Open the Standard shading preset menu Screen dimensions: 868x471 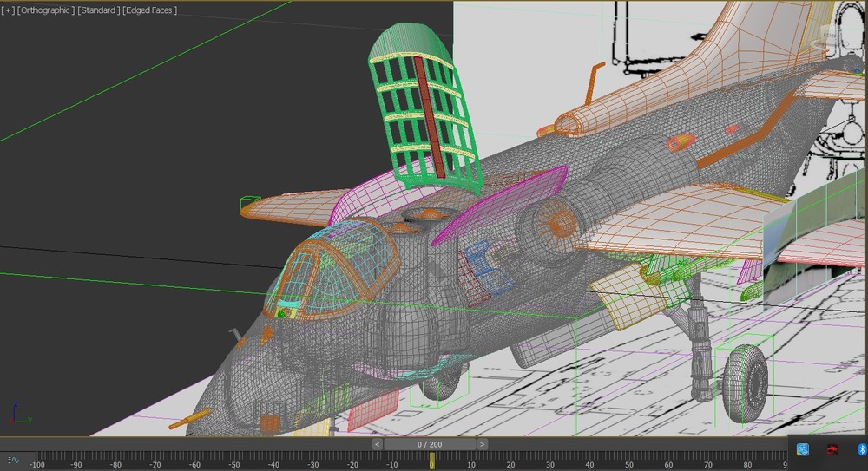99,10
